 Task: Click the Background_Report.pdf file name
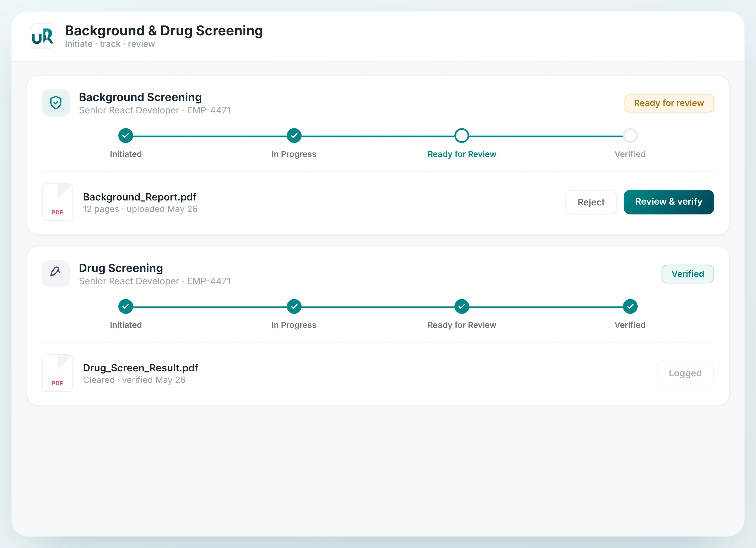pyautogui.click(x=140, y=197)
